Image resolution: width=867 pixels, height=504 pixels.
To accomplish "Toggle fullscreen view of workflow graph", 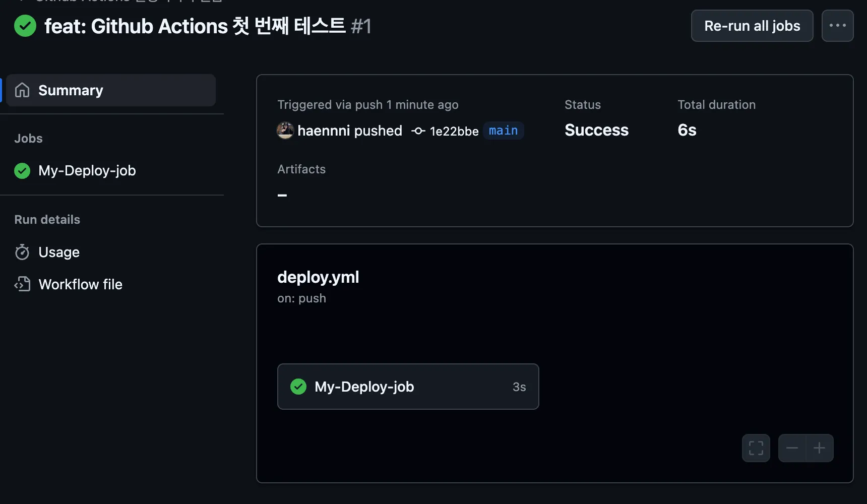I will [x=756, y=448].
